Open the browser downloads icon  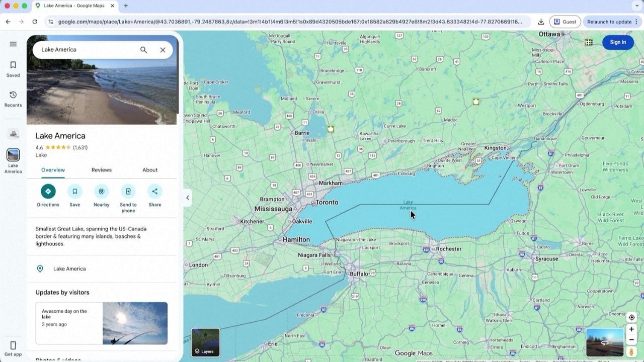pos(541,22)
